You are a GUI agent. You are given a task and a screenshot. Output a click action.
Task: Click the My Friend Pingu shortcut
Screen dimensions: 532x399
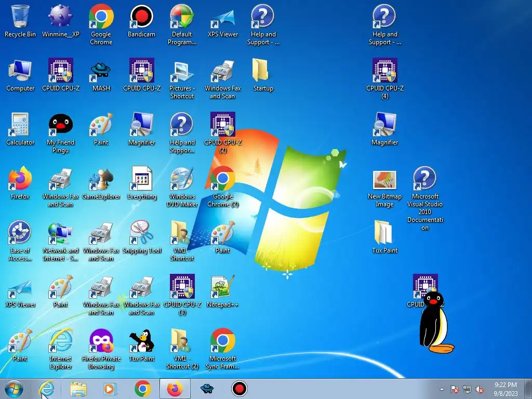click(x=60, y=132)
